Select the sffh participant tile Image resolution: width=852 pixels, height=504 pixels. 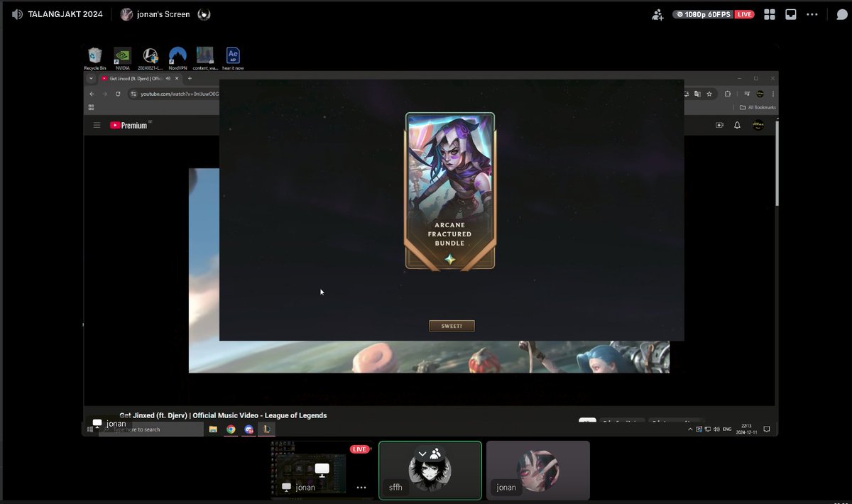tap(430, 470)
